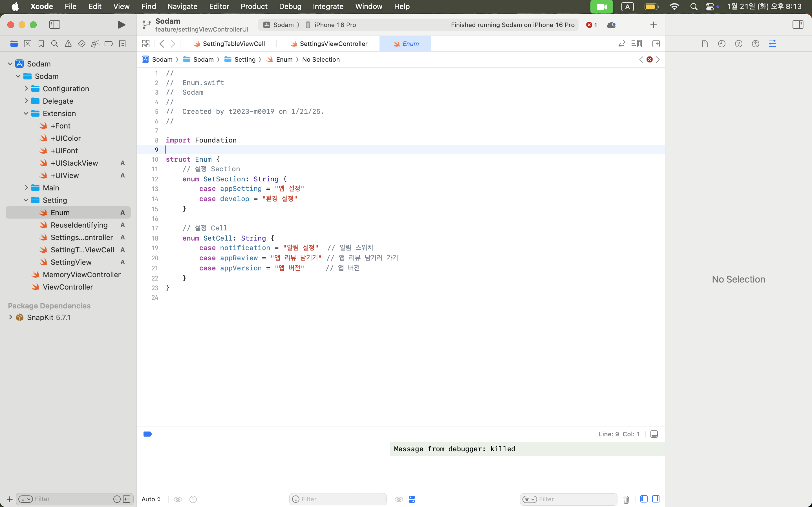Toggle the left navigator sidebar
The height and width of the screenshot is (507, 812).
pos(55,25)
